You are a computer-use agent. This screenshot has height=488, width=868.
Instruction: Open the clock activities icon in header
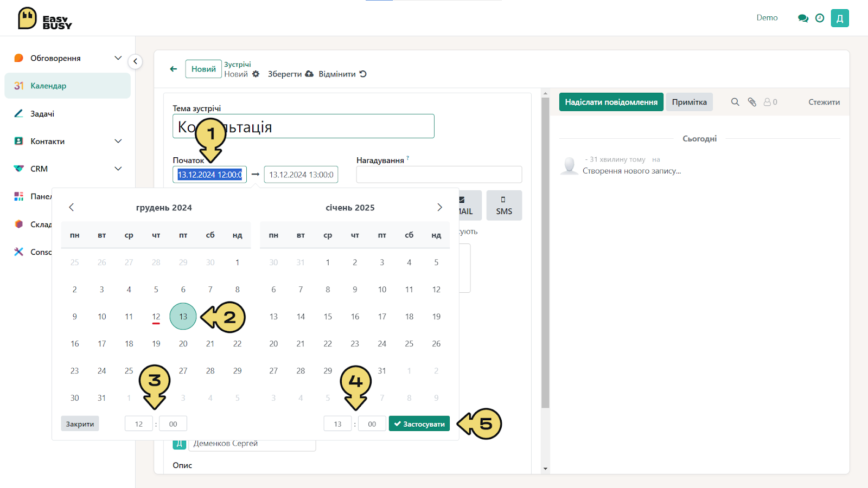pos(820,18)
